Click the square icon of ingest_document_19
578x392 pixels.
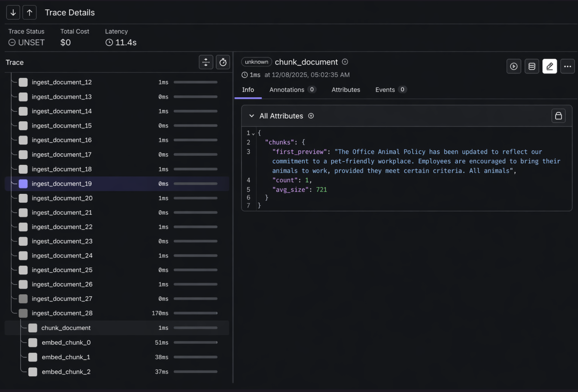(x=23, y=184)
